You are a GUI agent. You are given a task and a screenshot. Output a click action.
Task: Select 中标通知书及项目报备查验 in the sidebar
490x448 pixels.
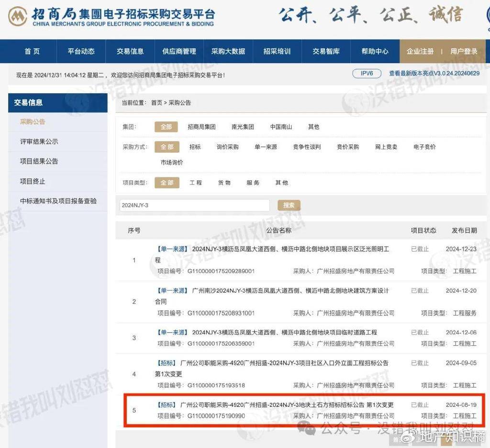[x=58, y=201]
